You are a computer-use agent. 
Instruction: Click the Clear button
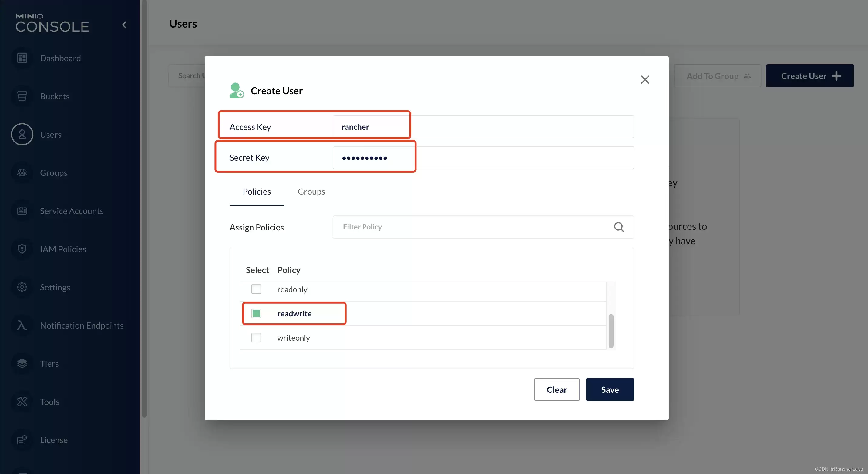557,389
